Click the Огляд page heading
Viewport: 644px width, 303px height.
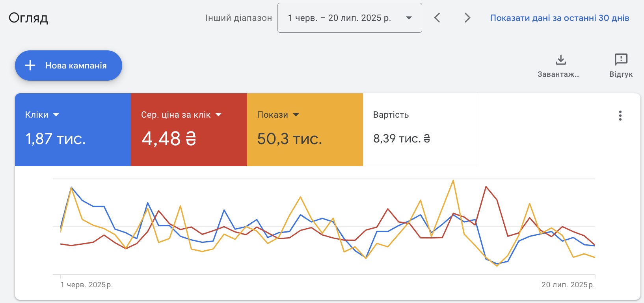[x=28, y=18]
